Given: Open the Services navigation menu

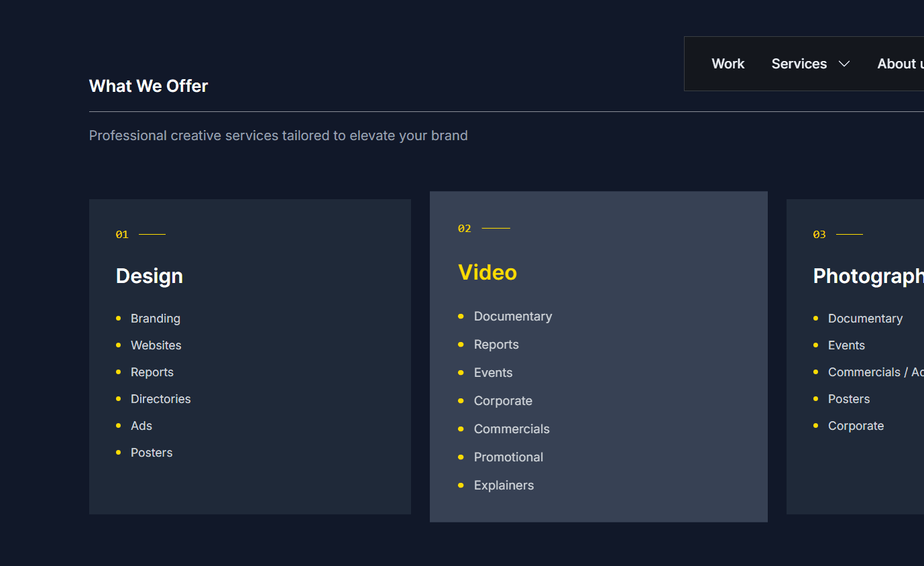Looking at the screenshot, I should (799, 64).
